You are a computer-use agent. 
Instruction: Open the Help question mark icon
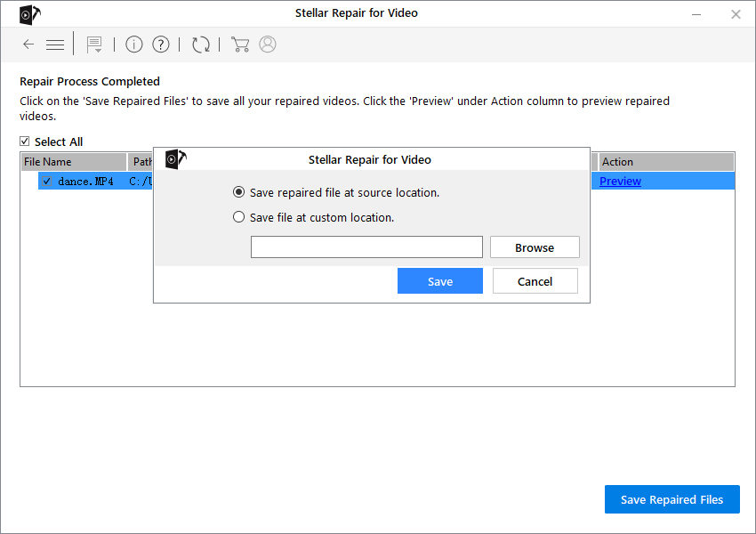tap(161, 44)
